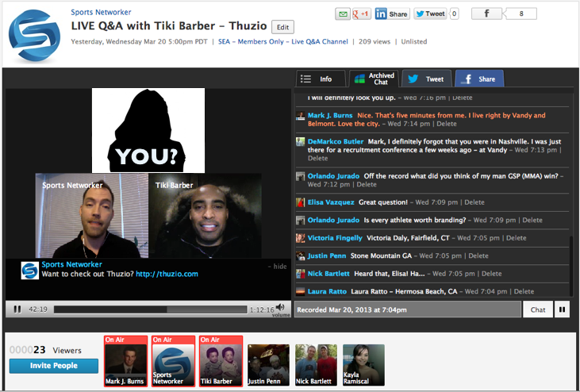Click Justin Penn viewer thumbnail
Screen dimensions: 580x392
[268, 365]
